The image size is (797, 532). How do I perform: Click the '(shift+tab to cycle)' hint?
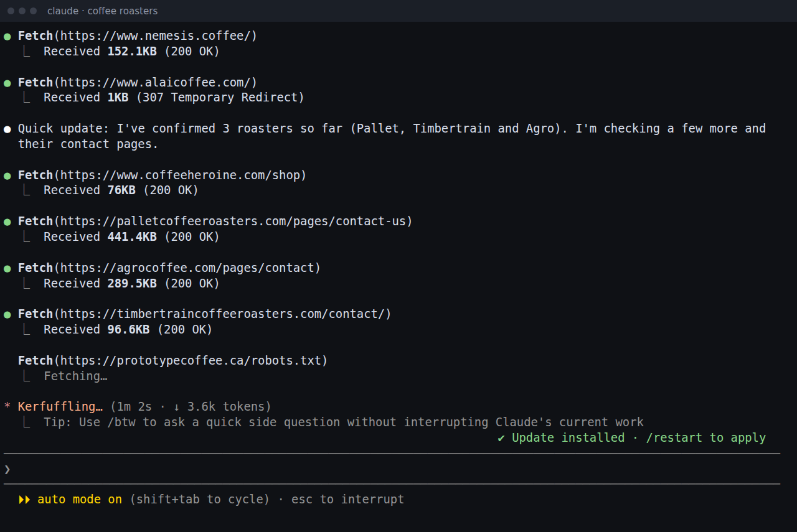click(199, 500)
